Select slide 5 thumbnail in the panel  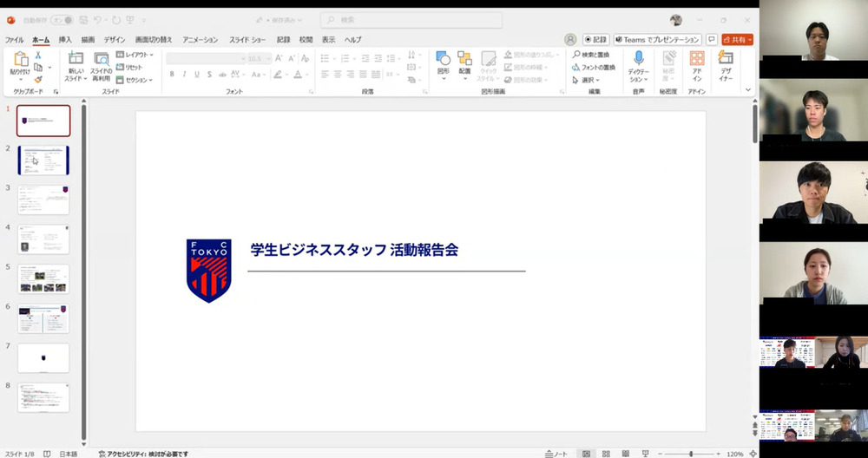(x=43, y=278)
